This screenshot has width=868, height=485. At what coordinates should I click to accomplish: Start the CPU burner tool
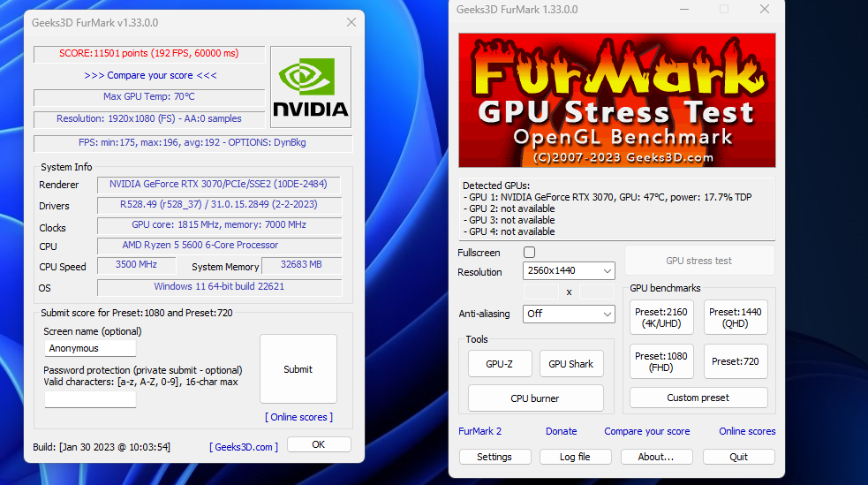click(535, 398)
